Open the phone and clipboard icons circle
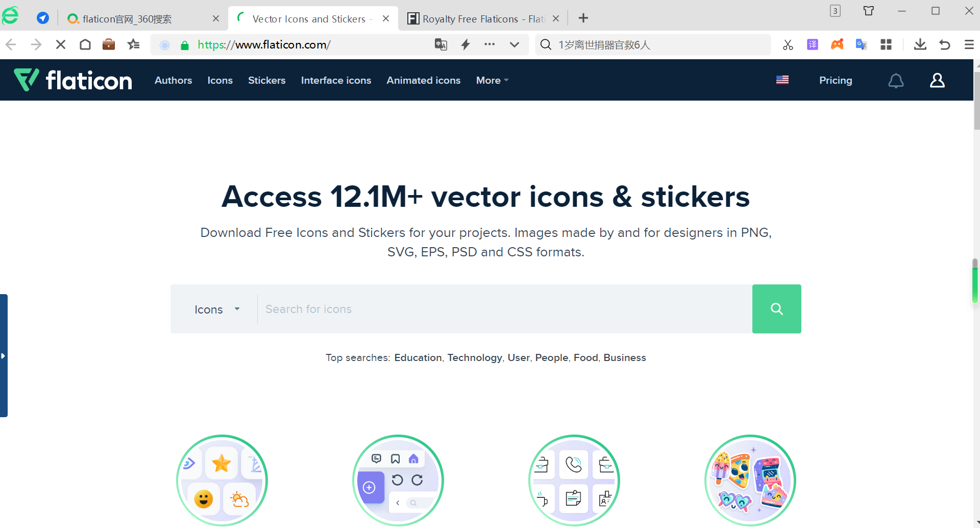 [574, 481]
